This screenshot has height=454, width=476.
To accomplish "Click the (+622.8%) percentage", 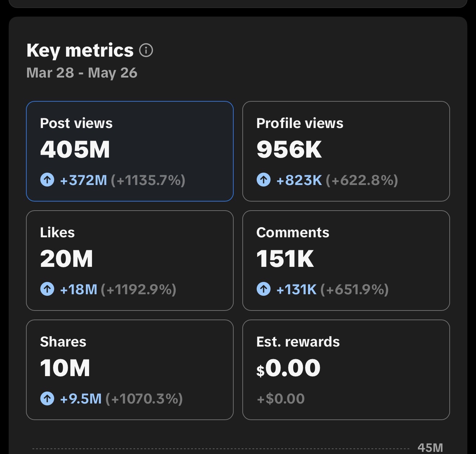I will pyautogui.click(x=362, y=180).
